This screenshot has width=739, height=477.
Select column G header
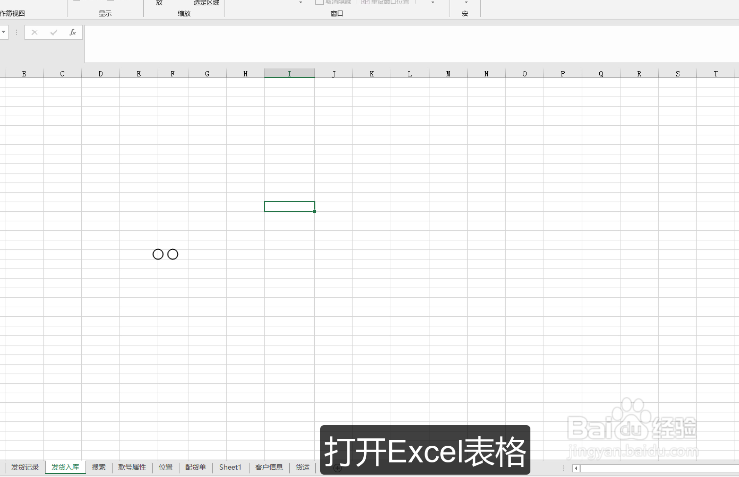click(207, 74)
